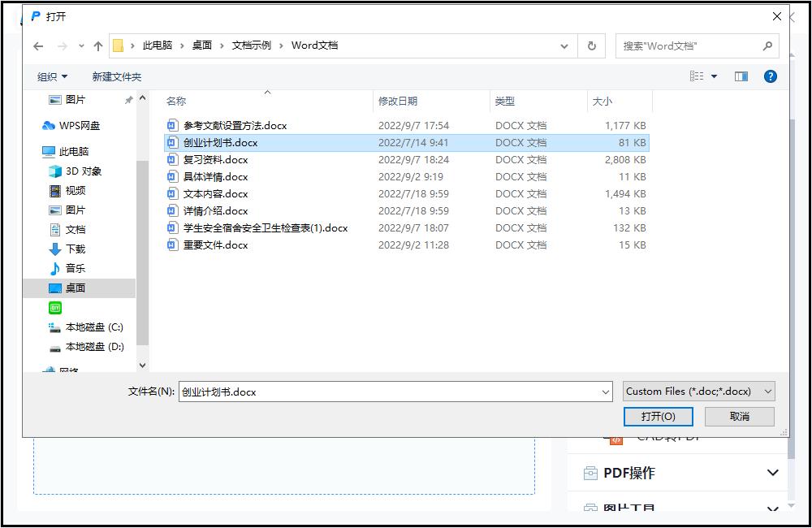The image size is (812, 528).
Task: Click the refresh icon near the address bar
Action: click(x=592, y=45)
